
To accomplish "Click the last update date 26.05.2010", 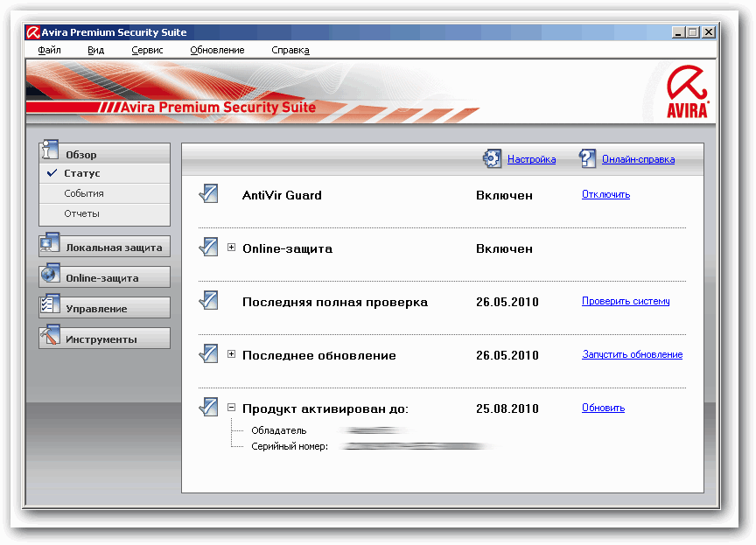I will (x=507, y=356).
